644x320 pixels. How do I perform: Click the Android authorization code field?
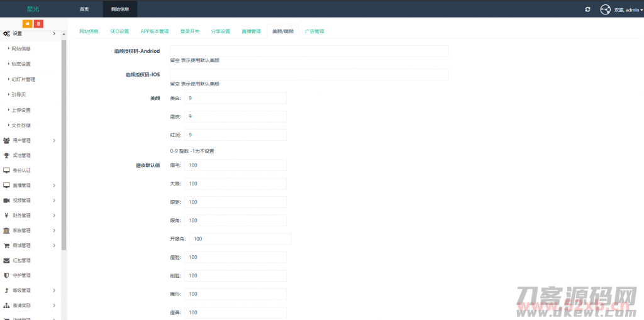point(309,52)
